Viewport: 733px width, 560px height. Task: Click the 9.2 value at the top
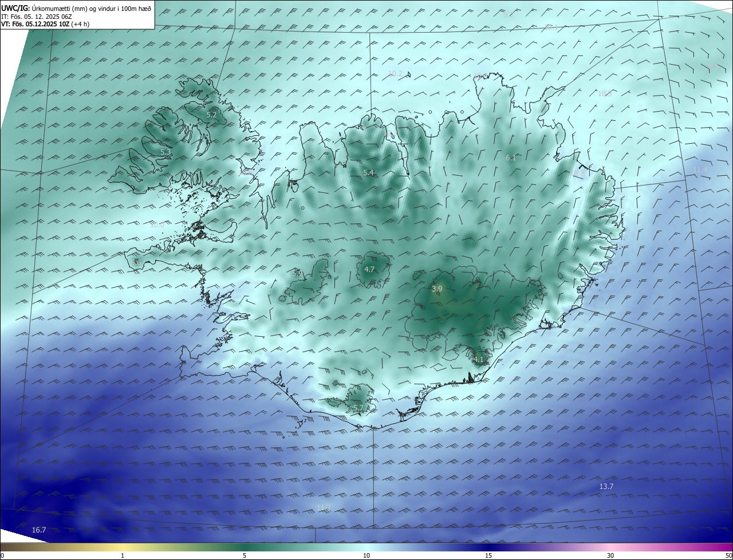point(509,15)
